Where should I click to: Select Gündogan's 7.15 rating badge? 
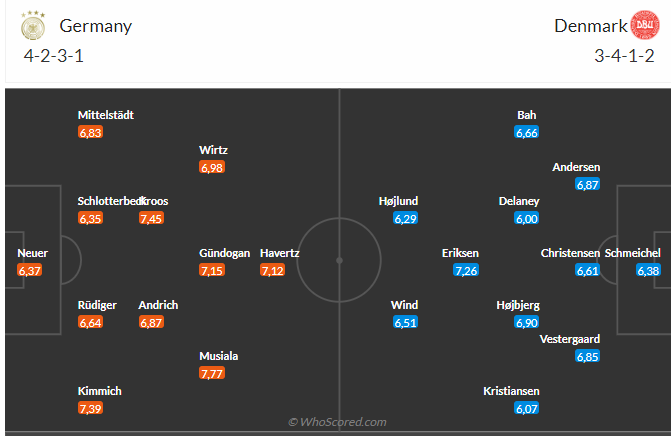click(x=212, y=271)
